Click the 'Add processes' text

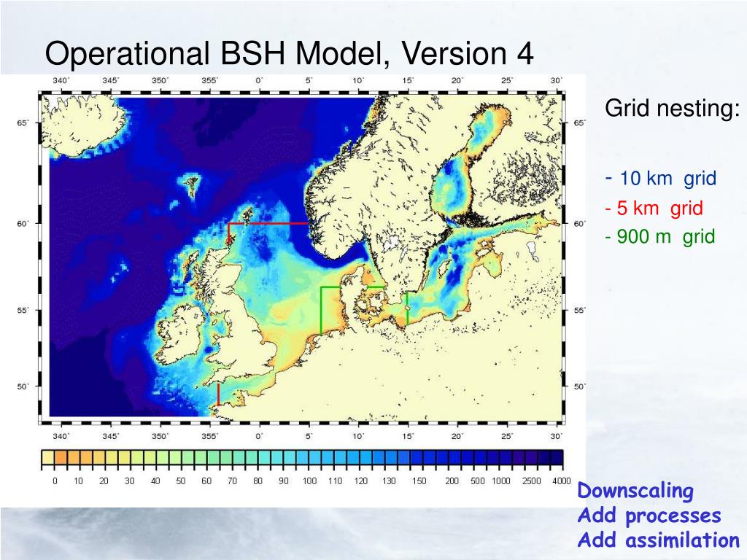(x=649, y=516)
